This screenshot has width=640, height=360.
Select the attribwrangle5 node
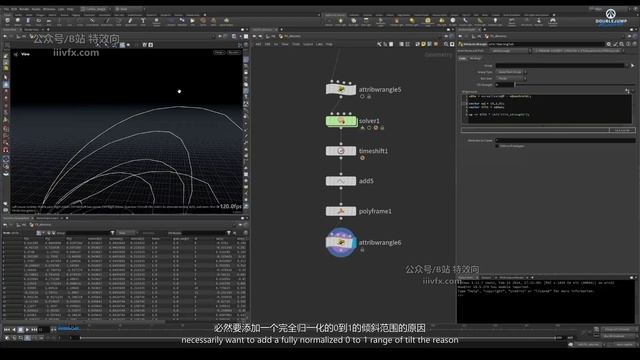tap(341, 89)
